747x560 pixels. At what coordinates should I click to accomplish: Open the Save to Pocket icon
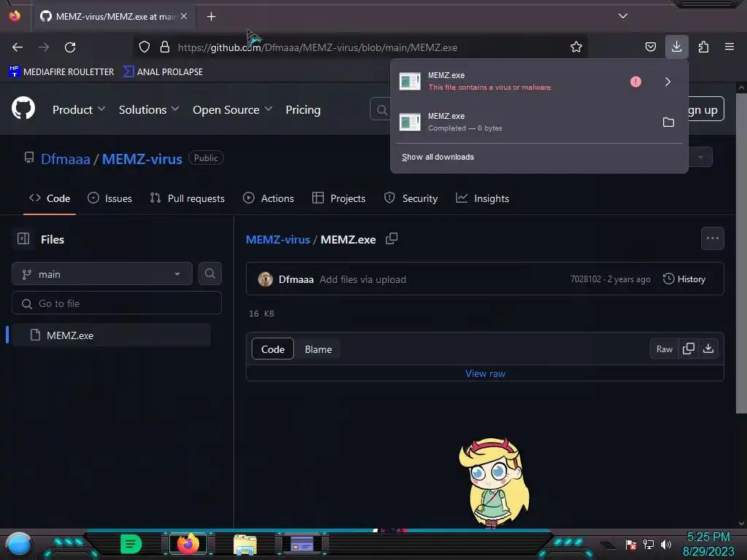(x=650, y=47)
